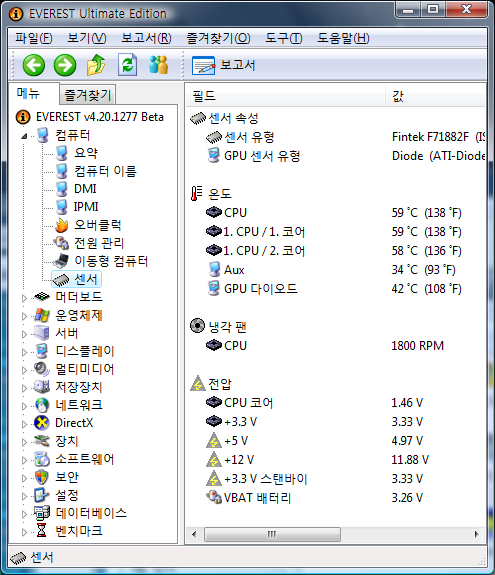
Task: Open the 보고서 report button
Action: [223, 66]
